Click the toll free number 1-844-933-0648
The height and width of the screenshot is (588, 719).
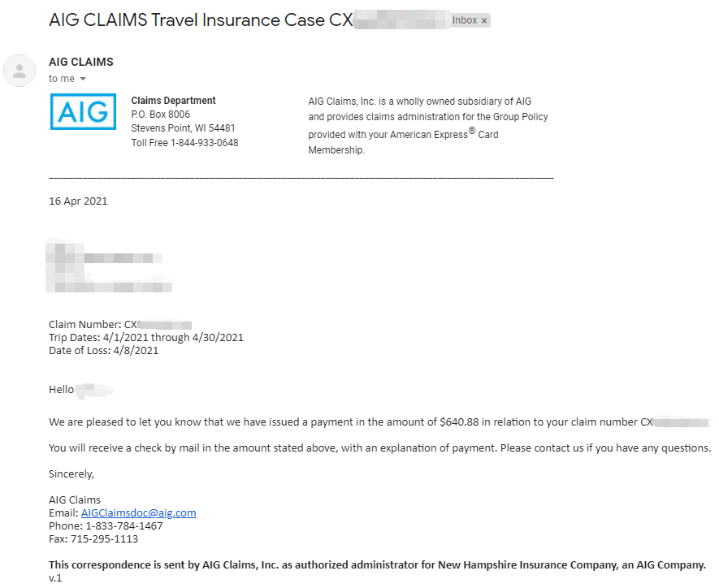(x=205, y=142)
